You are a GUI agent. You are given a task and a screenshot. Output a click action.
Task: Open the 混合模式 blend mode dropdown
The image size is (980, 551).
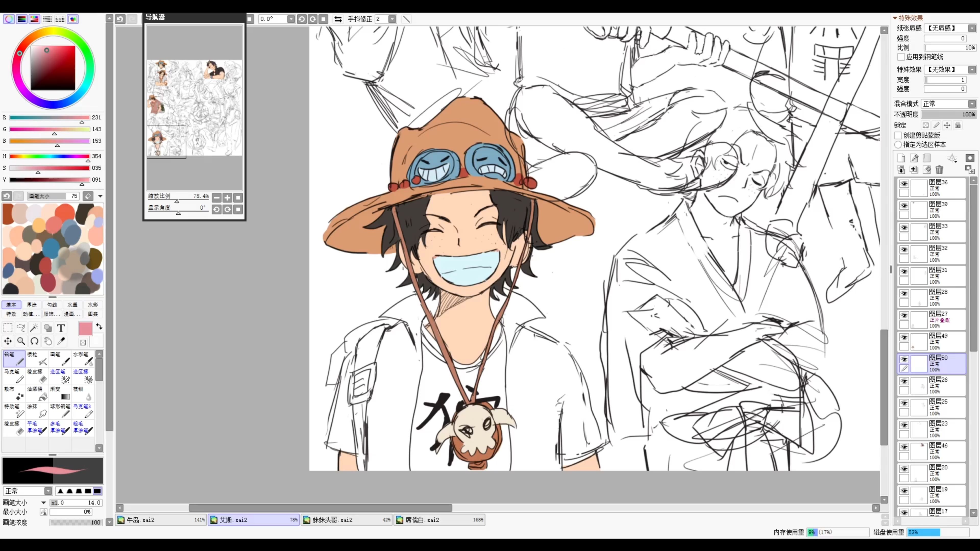pyautogui.click(x=972, y=104)
